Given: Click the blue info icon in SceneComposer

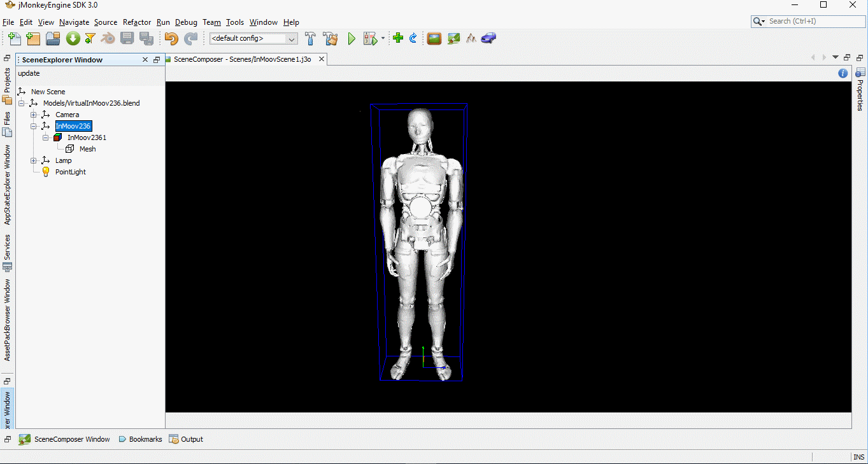Looking at the screenshot, I should tap(843, 73).
